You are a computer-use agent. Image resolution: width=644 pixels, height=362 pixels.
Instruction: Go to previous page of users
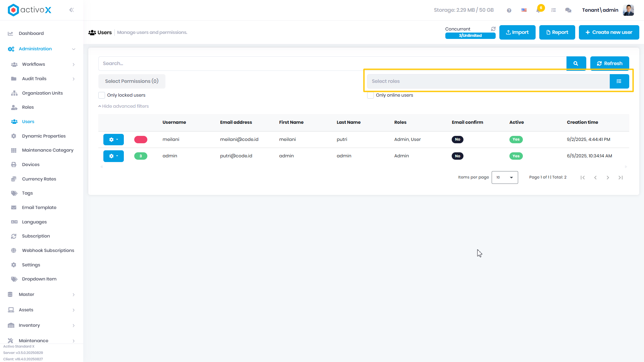tap(595, 177)
